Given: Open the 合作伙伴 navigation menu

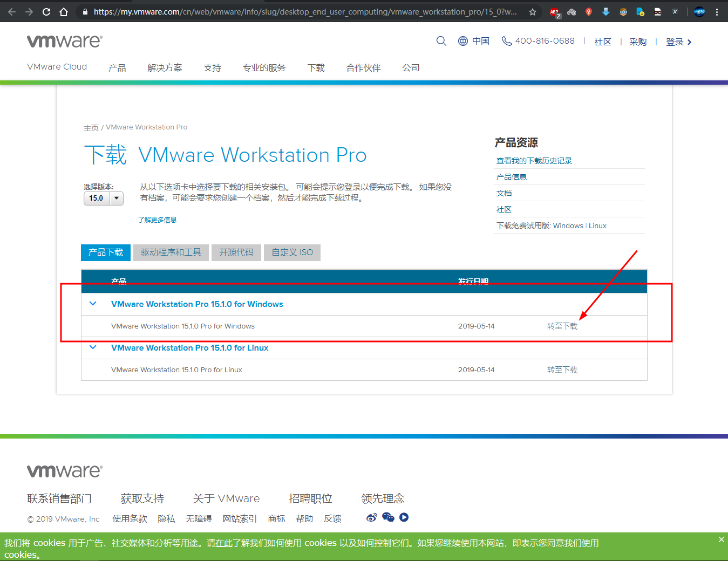Looking at the screenshot, I should tap(364, 67).
